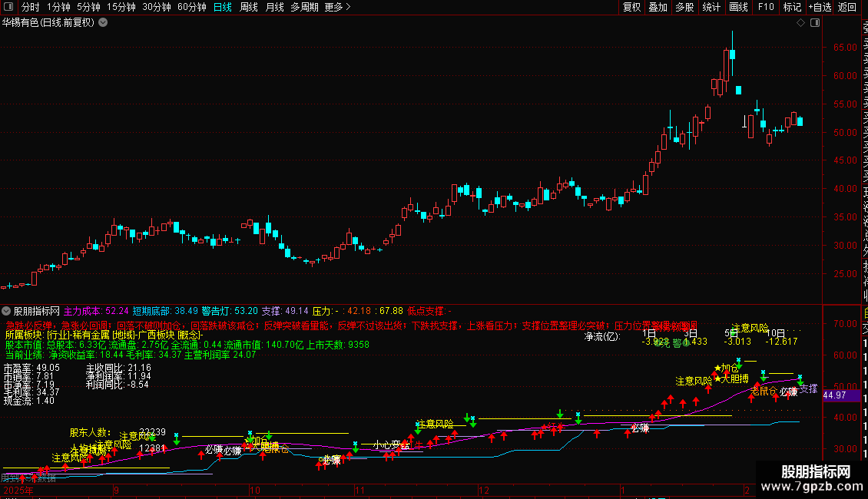
Task: Click the 2025年 date axis label
Action: (x=18, y=491)
